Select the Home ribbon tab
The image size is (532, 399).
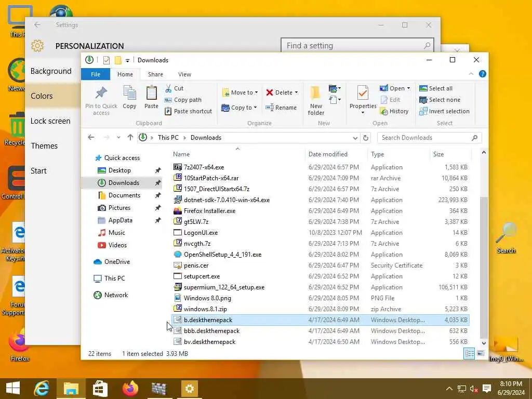pos(125,74)
